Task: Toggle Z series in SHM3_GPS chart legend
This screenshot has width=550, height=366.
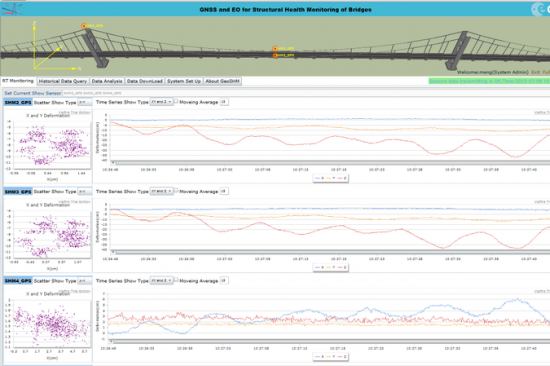Action: [342, 267]
